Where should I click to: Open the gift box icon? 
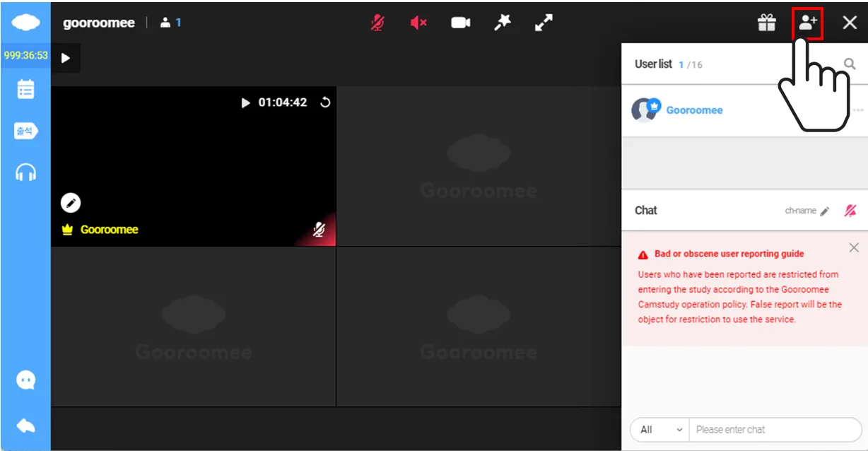click(x=767, y=23)
